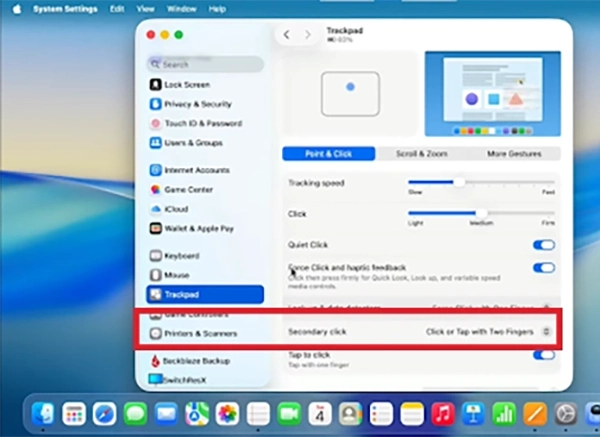The image size is (600, 437).
Task: Open yellow Notes app in Dock
Action: point(412,414)
